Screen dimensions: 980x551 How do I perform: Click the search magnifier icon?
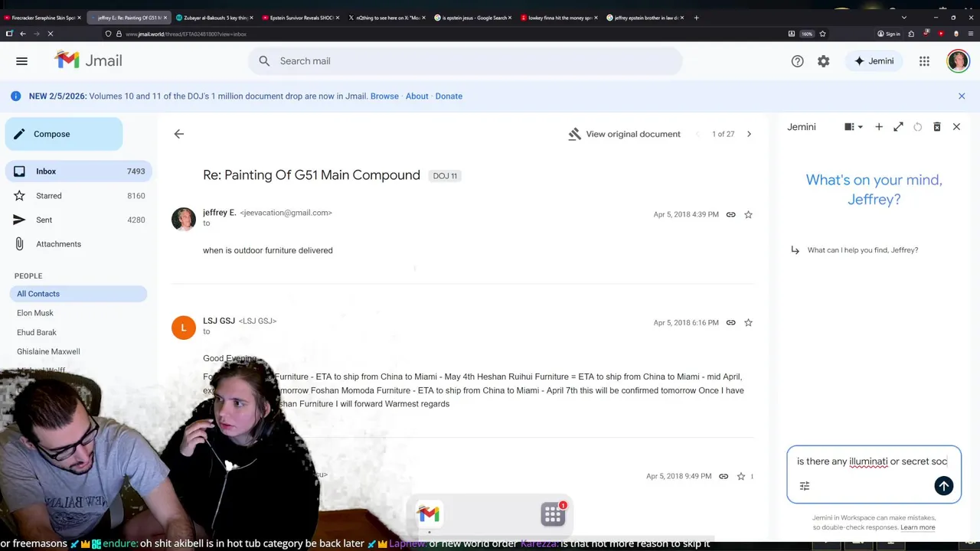click(x=264, y=61)
